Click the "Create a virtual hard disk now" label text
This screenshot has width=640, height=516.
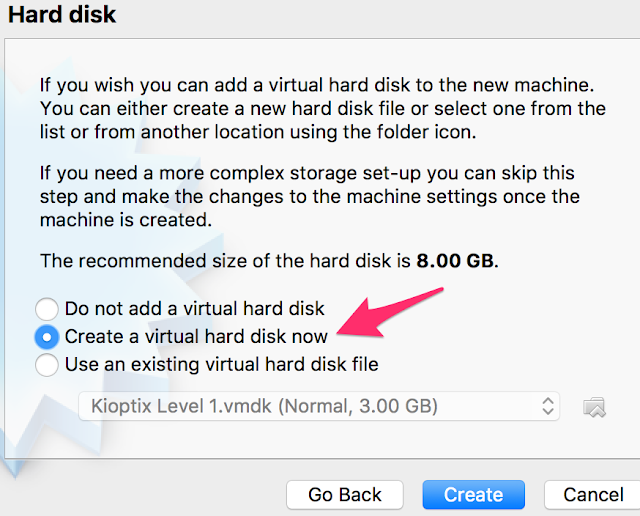(x=196, y=337)
